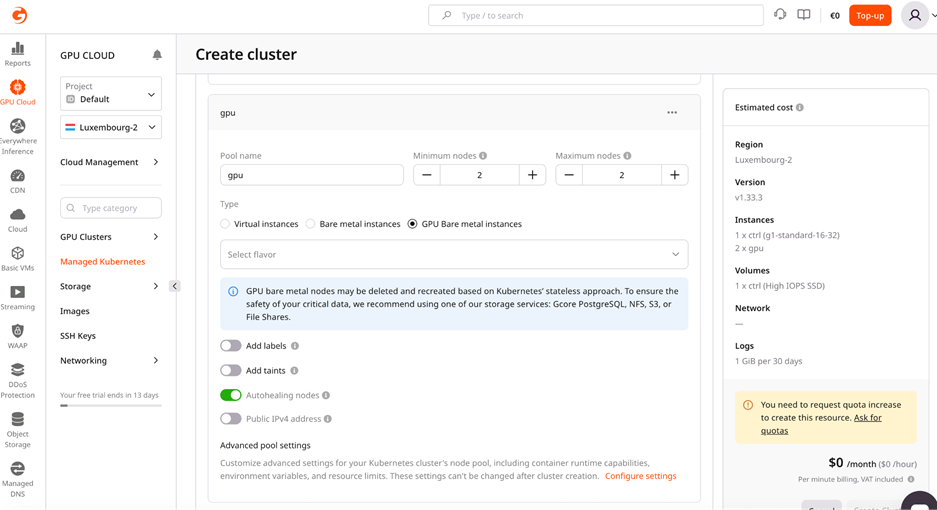
Task: Click the Maximum nodes info icon
Action: (627, 155)
